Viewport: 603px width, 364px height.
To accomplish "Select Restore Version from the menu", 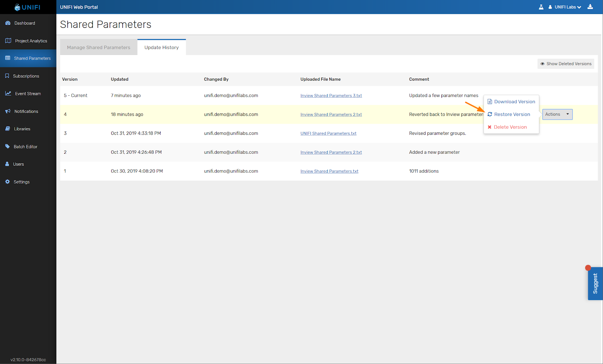I will pyautogui.click(x=512, y=114).
